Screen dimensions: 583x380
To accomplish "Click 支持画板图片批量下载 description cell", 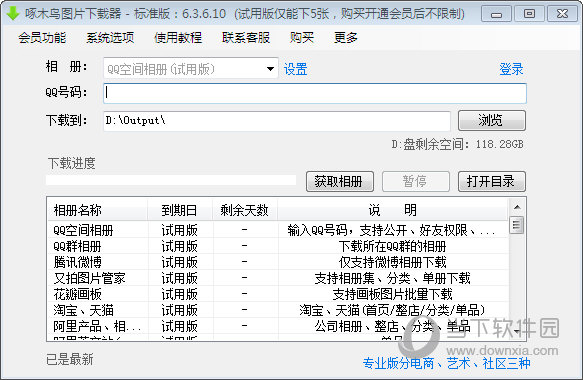I will pos(393,294).
